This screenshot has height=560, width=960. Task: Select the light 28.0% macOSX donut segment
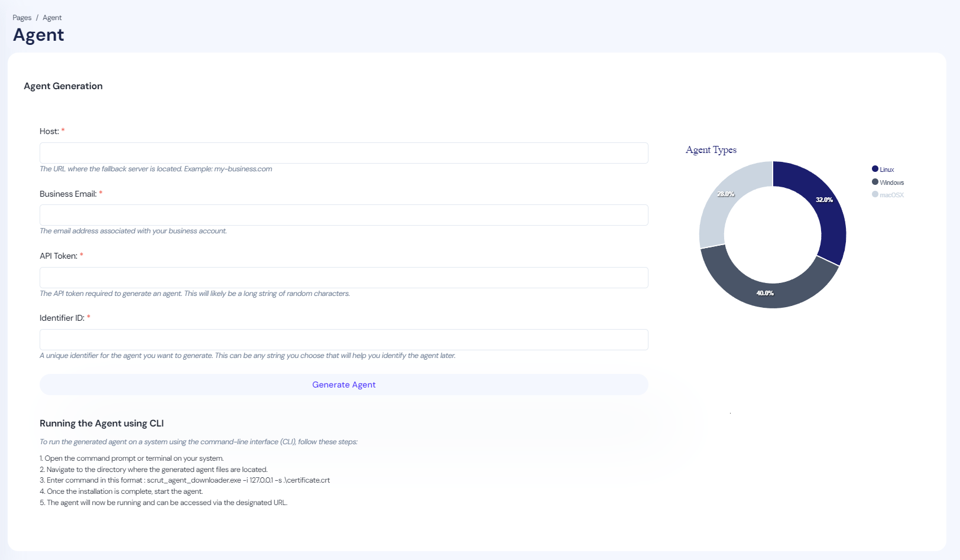[x=725, y=193]
